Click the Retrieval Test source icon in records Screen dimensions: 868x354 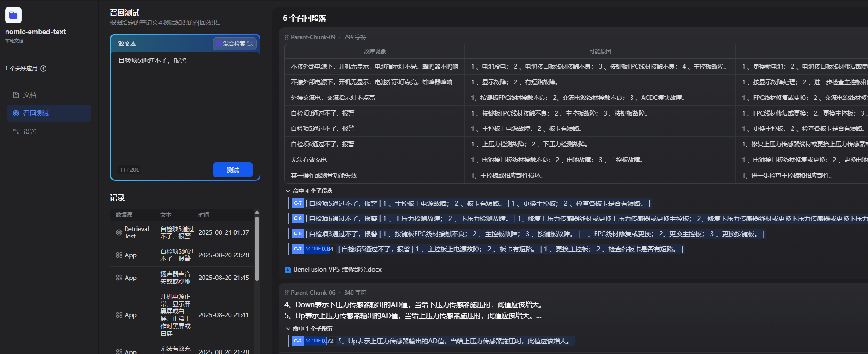(119, 232)
